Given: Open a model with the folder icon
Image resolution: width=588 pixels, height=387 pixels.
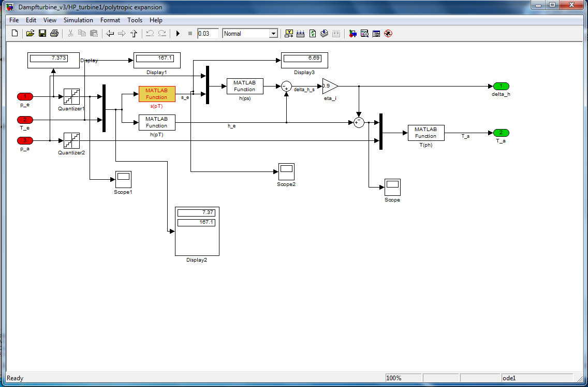Looking at the screenshot, I should point(30,34).
